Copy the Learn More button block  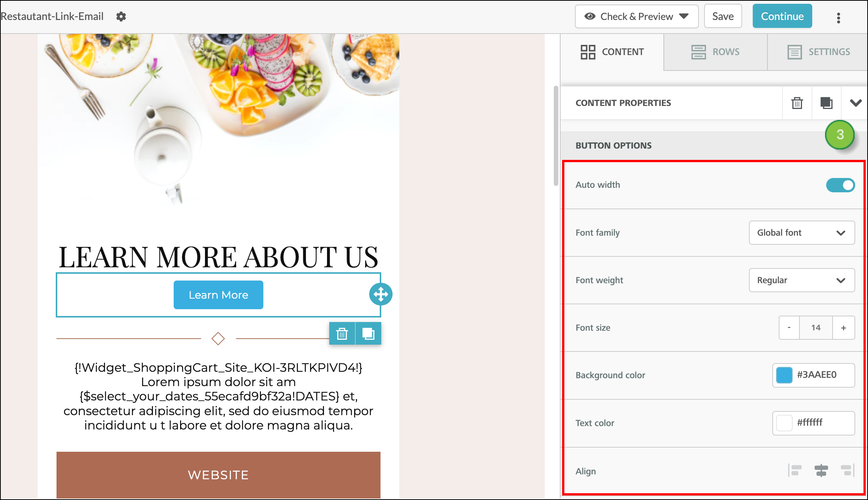point(368,333)
